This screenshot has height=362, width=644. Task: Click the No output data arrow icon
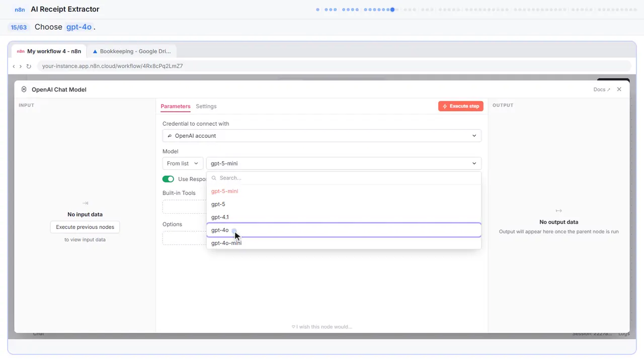click(558, 211)
